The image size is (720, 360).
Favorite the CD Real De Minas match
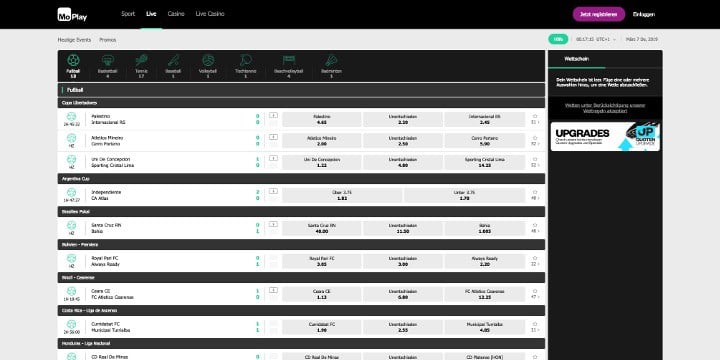tap(535, 357)
